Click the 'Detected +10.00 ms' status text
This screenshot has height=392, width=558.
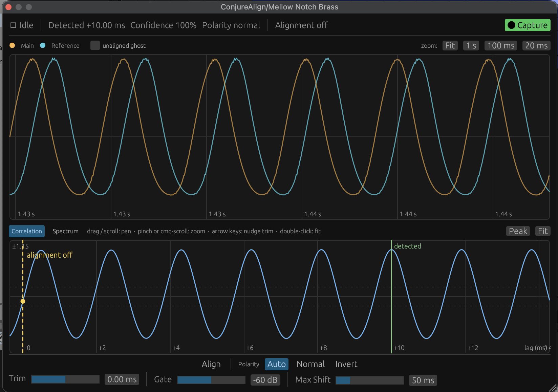87,25
